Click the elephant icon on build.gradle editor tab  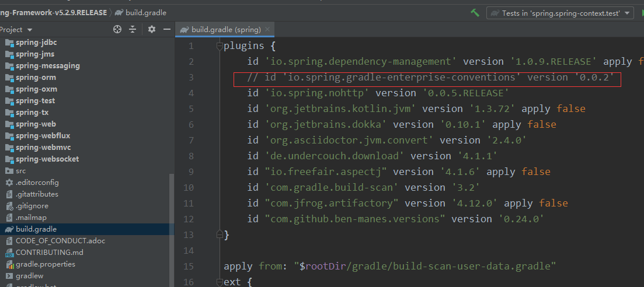pos(185,30)
